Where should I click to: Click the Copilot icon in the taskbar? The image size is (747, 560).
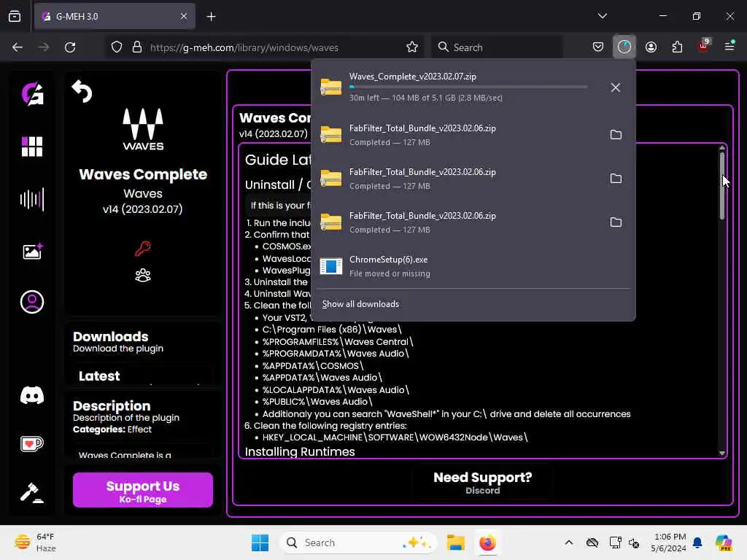click(x=723, y=542)
